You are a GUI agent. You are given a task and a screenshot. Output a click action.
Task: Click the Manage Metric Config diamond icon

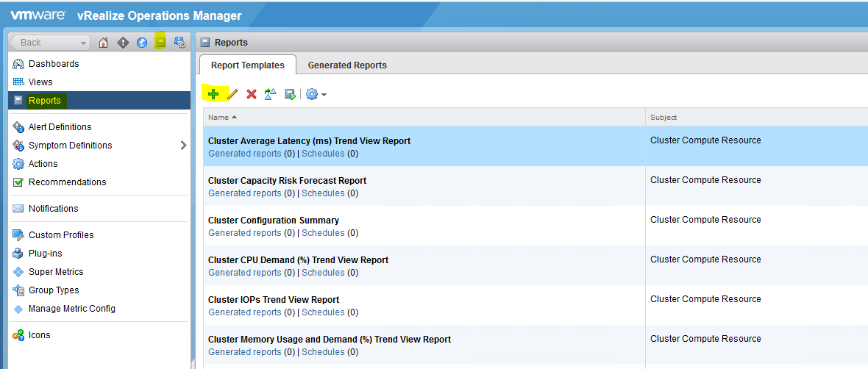click(18, 309)
